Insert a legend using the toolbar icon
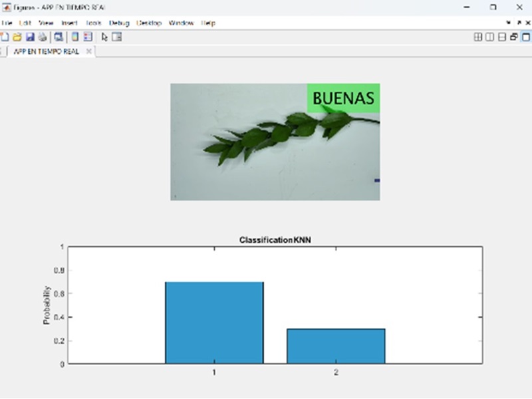532x399 pixels. coord(88,37)
